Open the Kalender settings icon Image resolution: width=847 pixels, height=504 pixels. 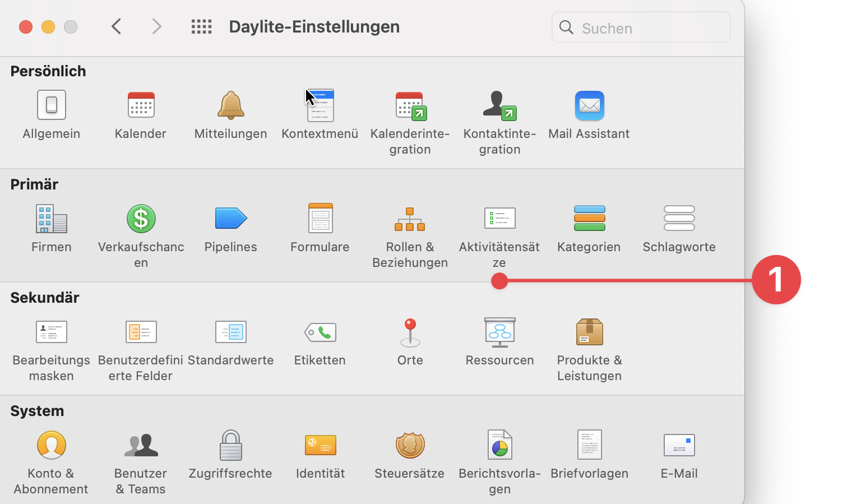click(141, 105)
